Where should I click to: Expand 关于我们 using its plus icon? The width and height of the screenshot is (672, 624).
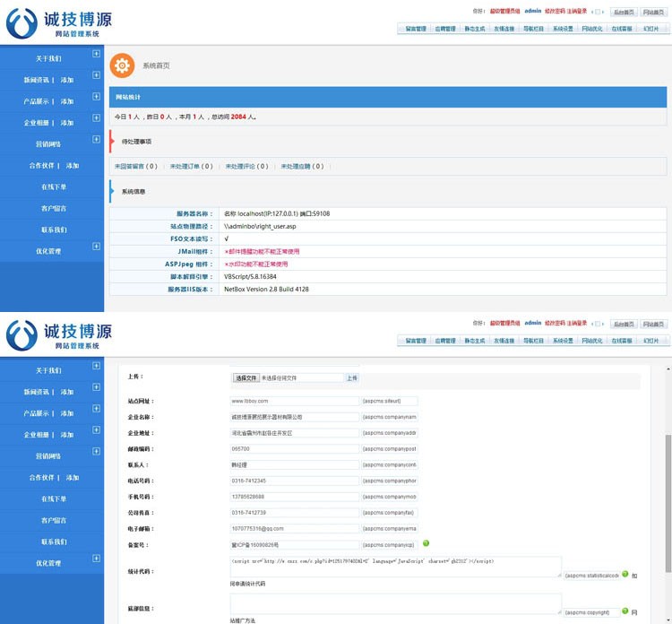click(x=96, y=54)
